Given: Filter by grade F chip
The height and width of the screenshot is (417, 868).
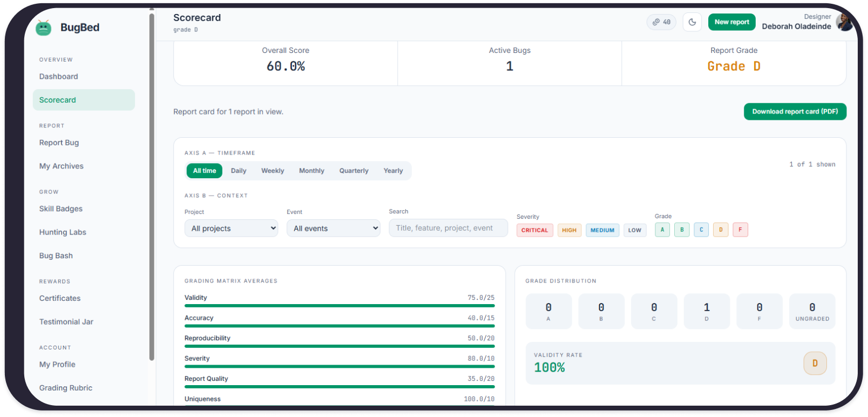Looking at the screenshot, I should (740, 230).
